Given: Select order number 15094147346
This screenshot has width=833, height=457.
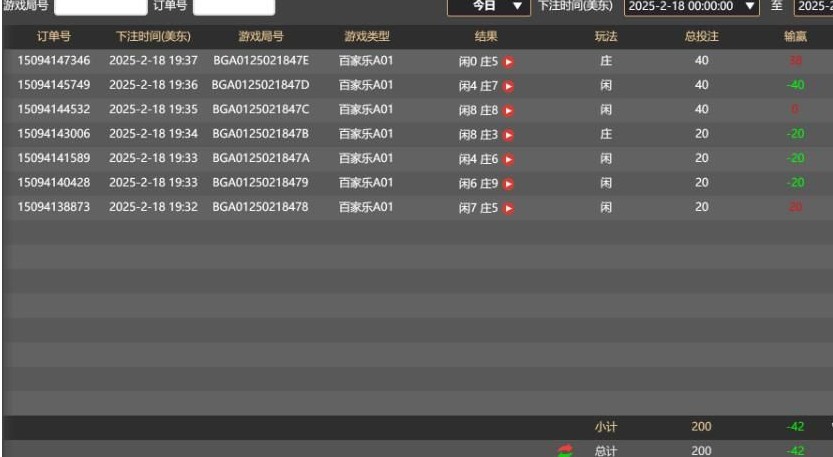Looking at the screenshot, I should [54, 61].
